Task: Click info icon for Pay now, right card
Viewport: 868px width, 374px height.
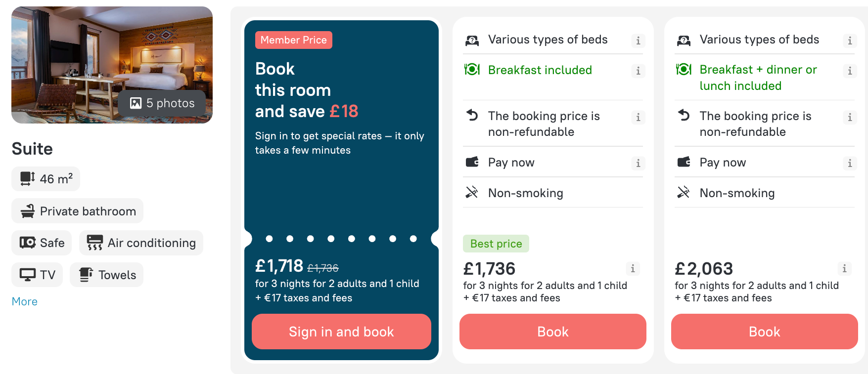Action: [850, 163]
